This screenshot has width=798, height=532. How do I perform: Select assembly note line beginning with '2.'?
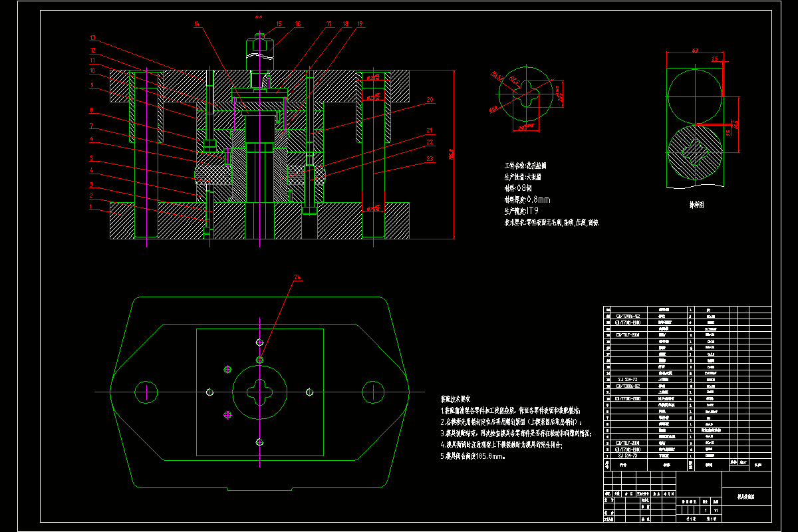coord(511,422)
